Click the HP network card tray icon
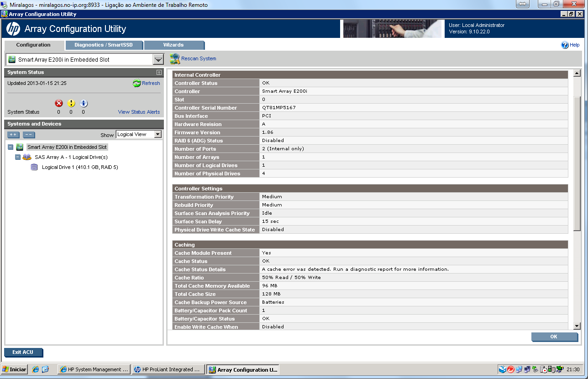The height and width of the screenshot is (379, 588). point(560,369)
